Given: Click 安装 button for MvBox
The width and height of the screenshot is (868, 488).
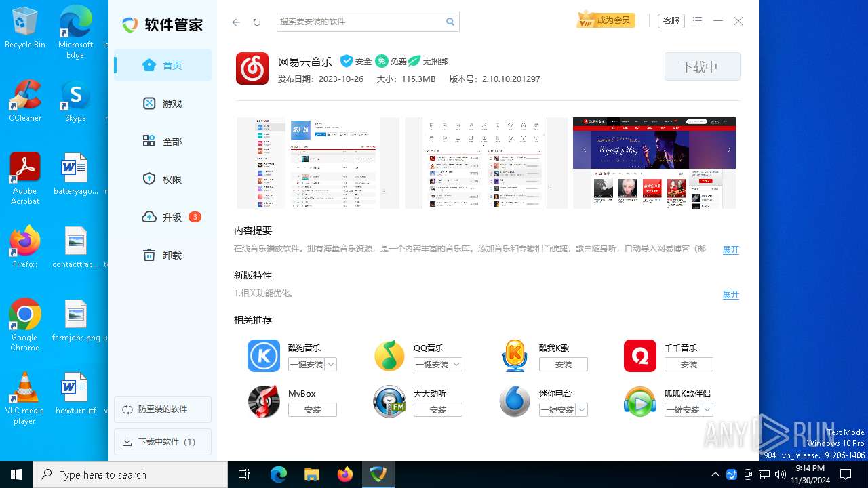Looking at the screenshot, I should click(x=313, y=410).
